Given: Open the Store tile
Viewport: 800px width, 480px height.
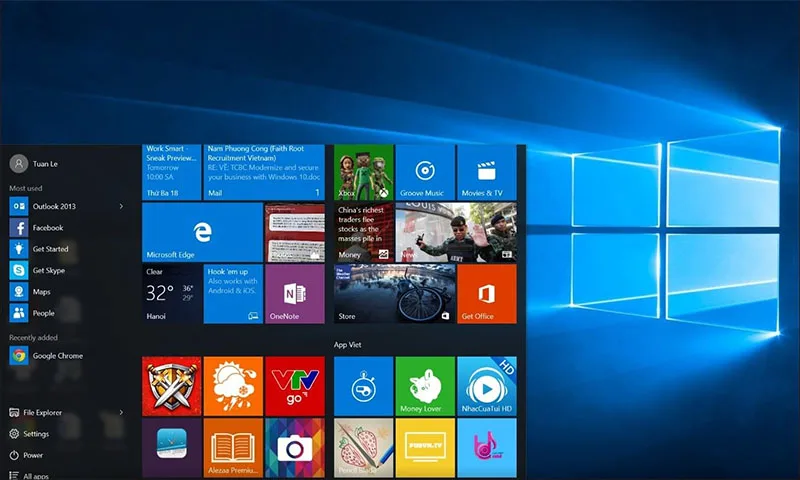Looking at the screenshot, I should coord(394,294).
